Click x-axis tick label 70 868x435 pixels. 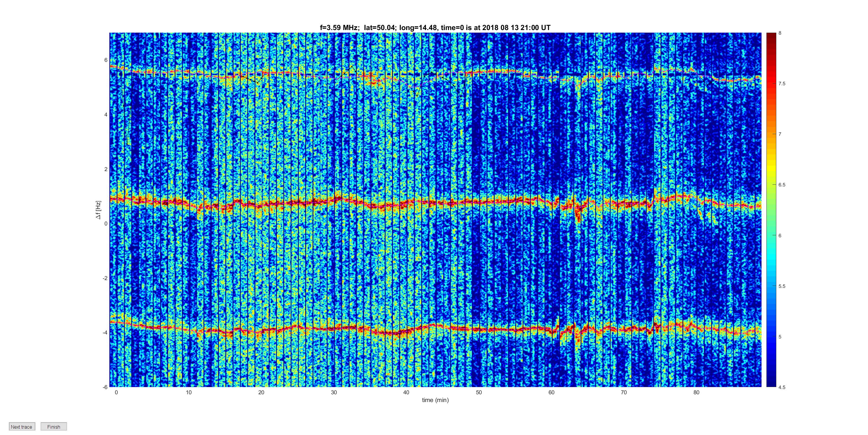click(624, 392)
